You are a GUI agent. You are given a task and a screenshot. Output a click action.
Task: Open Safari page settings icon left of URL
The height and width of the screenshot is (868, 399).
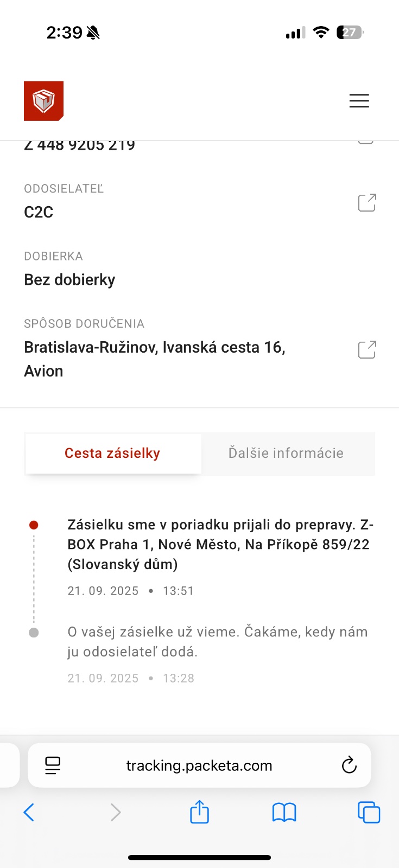tap(53, 765)
